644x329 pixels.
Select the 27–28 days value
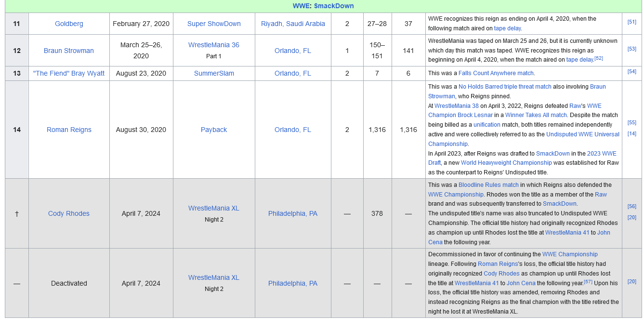coord(377,24)
